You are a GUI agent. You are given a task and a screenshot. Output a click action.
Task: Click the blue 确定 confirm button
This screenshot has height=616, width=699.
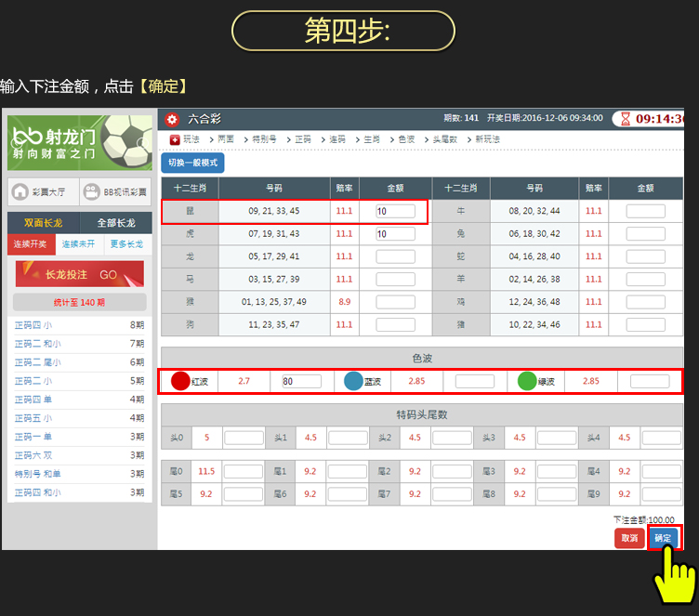[663, 538]
